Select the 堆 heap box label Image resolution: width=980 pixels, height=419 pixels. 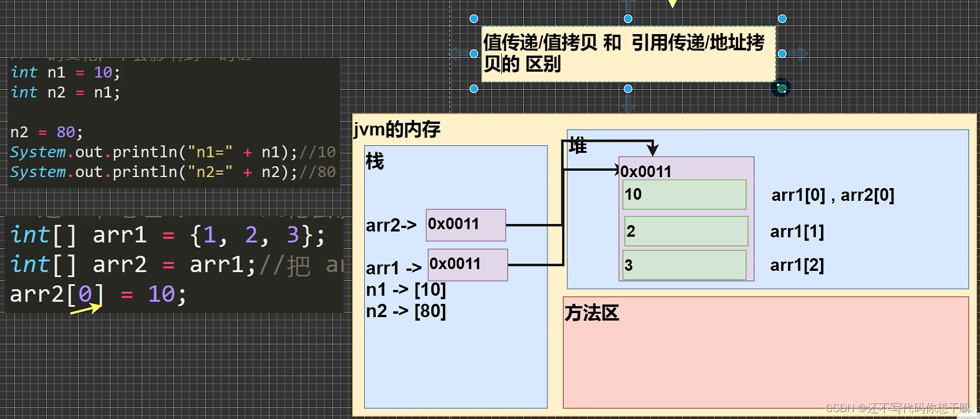pos(578,146)
